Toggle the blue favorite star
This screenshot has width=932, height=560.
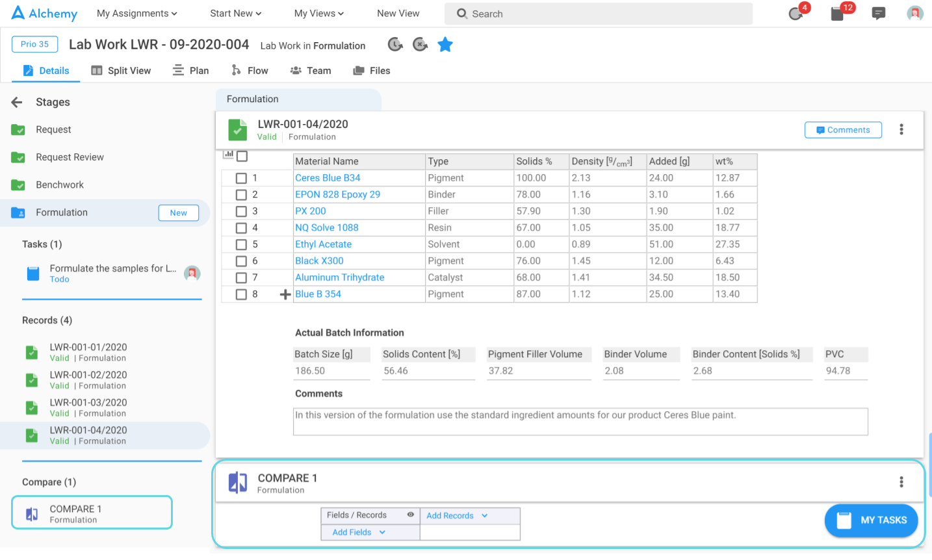click(x=445, y=45)
